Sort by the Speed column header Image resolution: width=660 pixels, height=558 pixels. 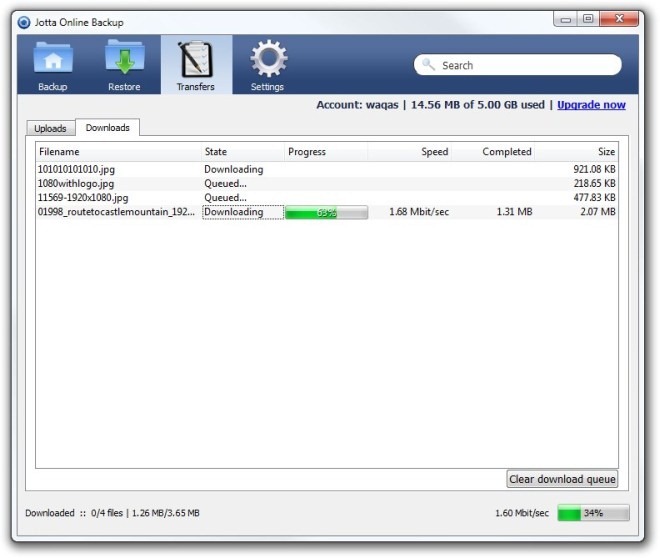410,152
